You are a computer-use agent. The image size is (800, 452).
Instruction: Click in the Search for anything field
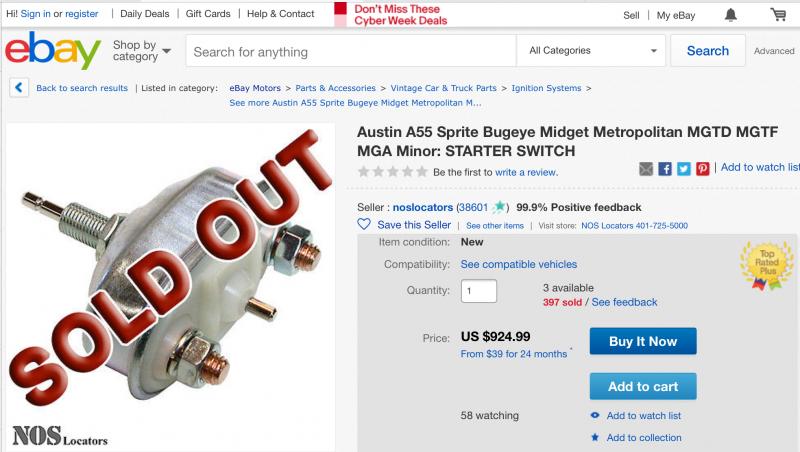tap(350, 51)
